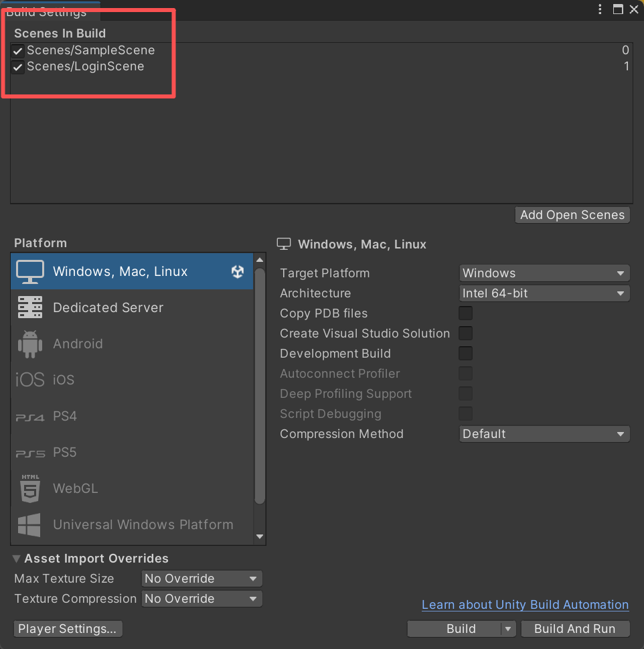644x649 pixels.
Task: Select the Scenes/LoginScene row text
Action: 85,66
